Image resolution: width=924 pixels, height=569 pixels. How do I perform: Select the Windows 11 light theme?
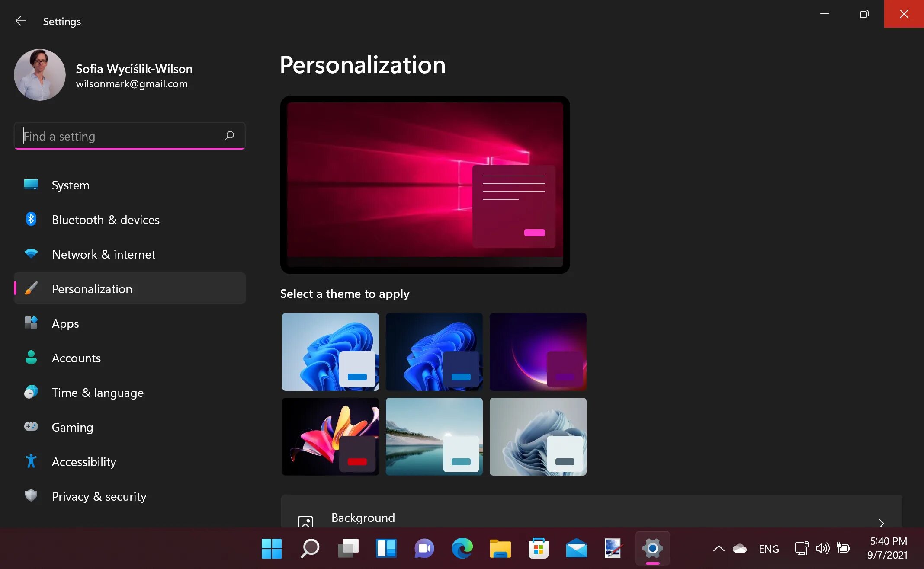(329, 352)
